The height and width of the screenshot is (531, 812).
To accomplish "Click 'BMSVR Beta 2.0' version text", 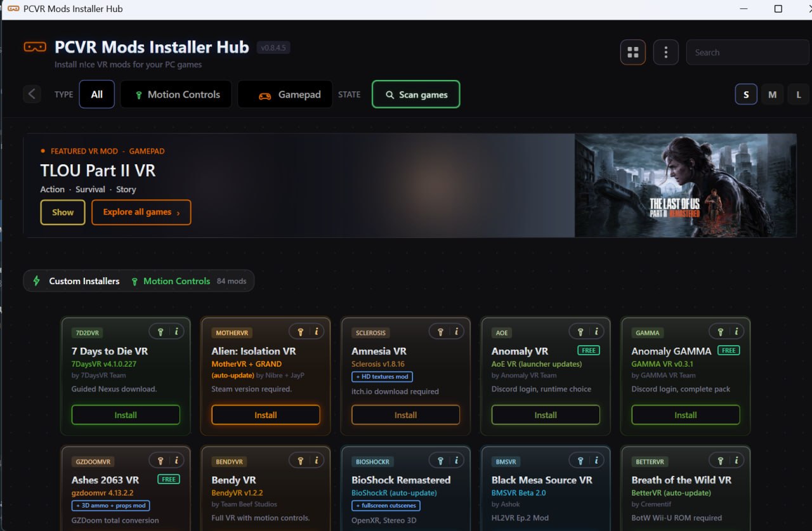I will pyautogui.click(x=519, y=493).
